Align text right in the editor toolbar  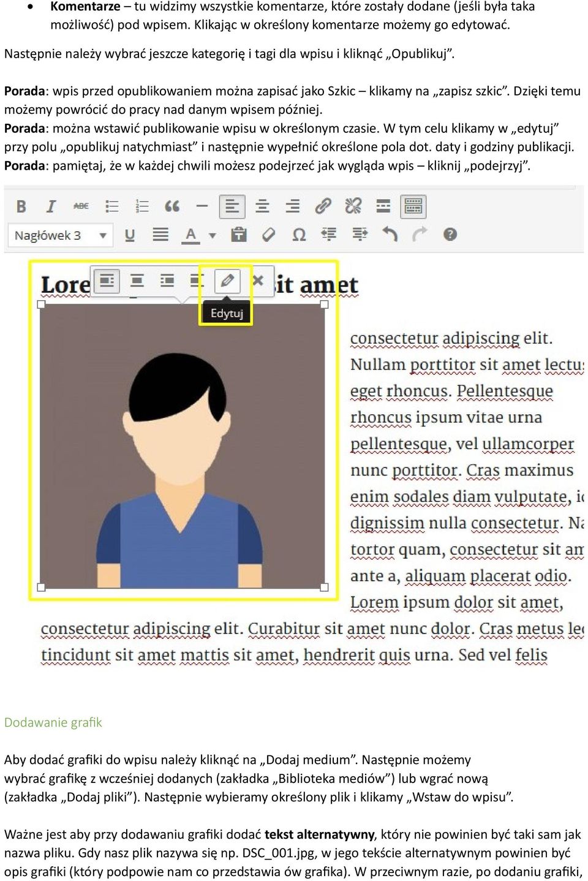pyautogui.click(x=293, y=206)
